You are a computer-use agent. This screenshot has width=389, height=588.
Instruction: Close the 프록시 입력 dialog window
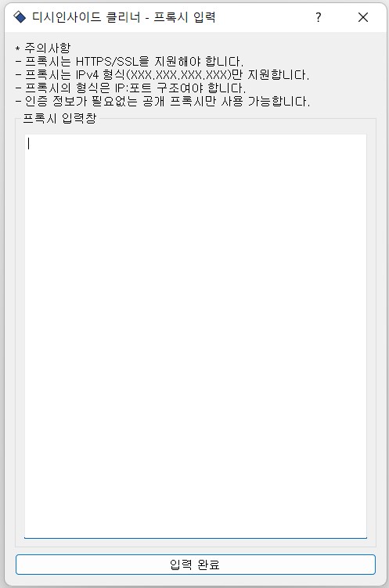tap(362, 17)
